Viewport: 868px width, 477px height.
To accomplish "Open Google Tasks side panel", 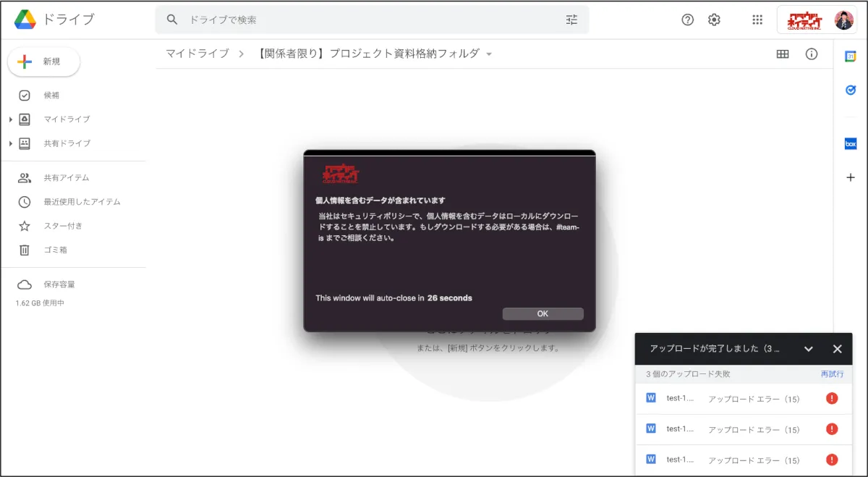I will click(851, 90).
